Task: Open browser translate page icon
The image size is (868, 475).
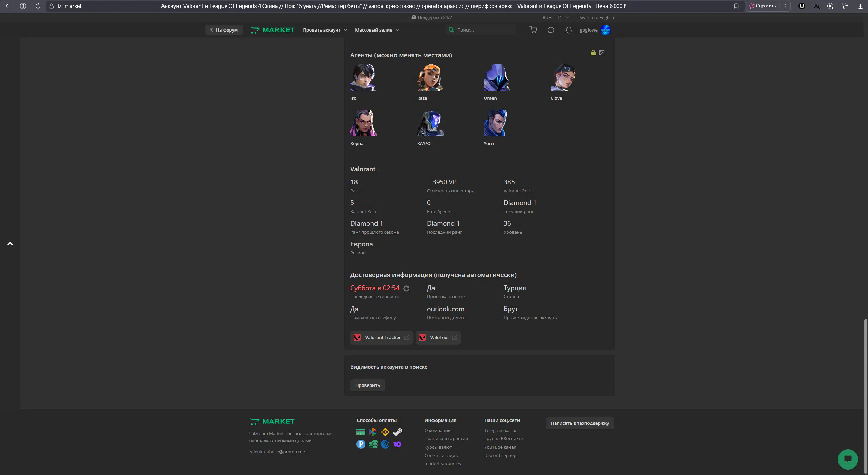Action: click(x=816, y=6)
